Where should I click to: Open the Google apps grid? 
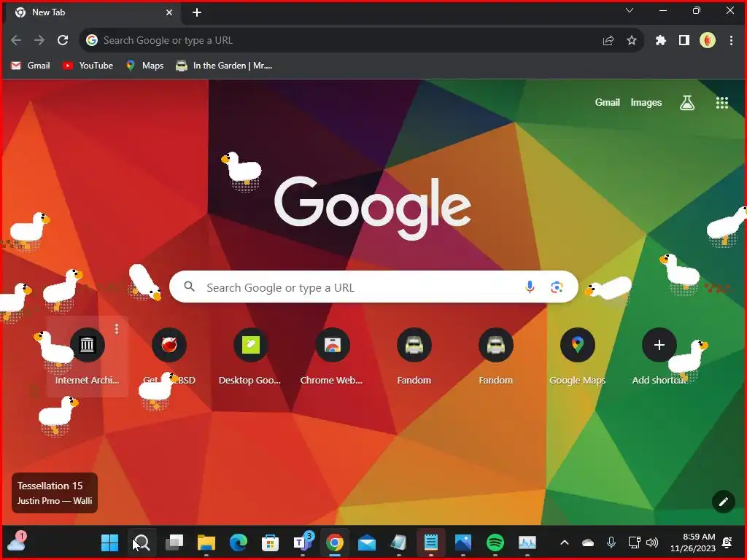click(722, 102)
